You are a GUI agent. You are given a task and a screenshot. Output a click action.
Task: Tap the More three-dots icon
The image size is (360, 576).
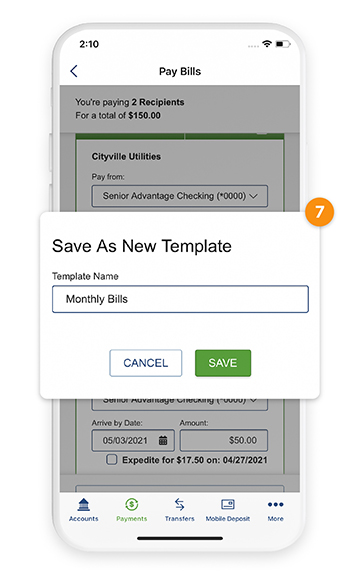tap(276, 504)
